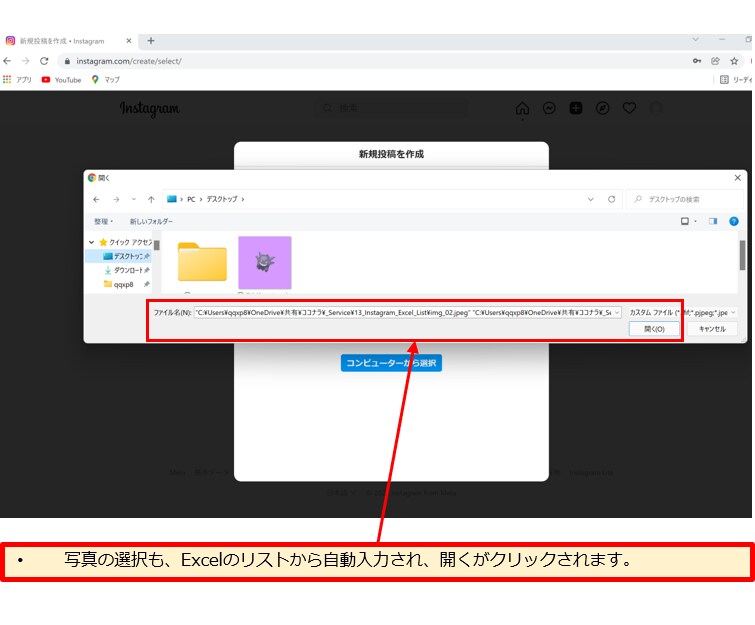The height and width of the screenshot is (625, 755).
Task: Click the new post plus icon
Action: click(x=576, y=108)
